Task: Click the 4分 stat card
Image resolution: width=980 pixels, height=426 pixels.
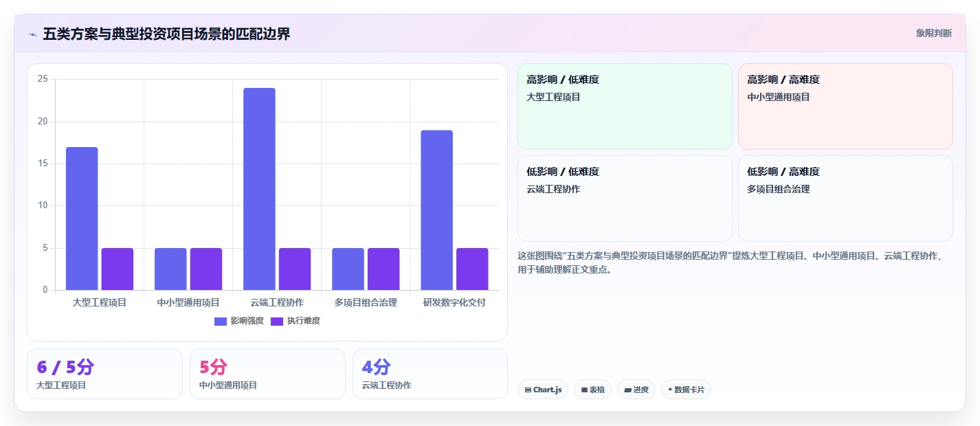Action: 430,374
